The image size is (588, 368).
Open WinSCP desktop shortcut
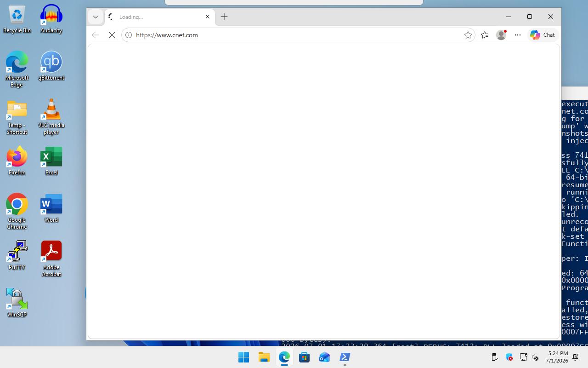17,303
